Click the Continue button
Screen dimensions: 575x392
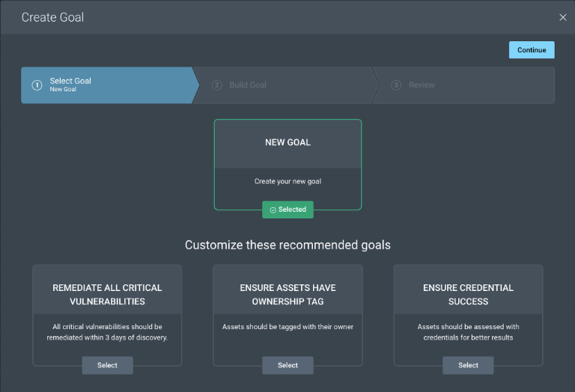(x=532, y=50)
